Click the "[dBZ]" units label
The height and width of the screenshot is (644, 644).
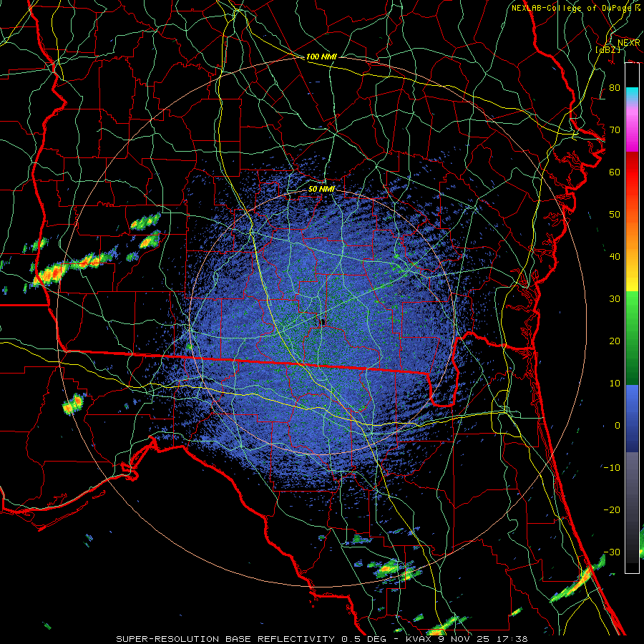608,49
